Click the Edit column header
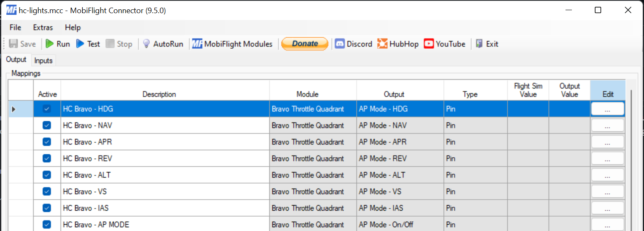 [x=608, y=90]
